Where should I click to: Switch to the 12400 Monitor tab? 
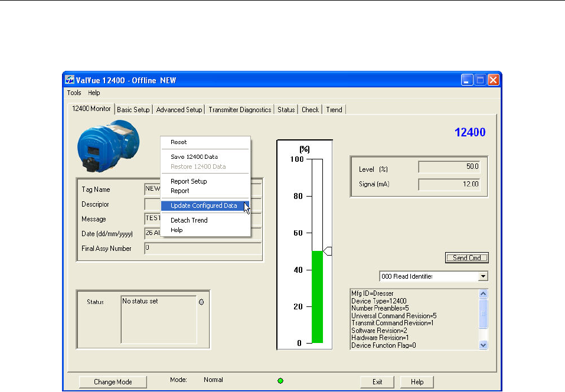[x=91, y=109]
